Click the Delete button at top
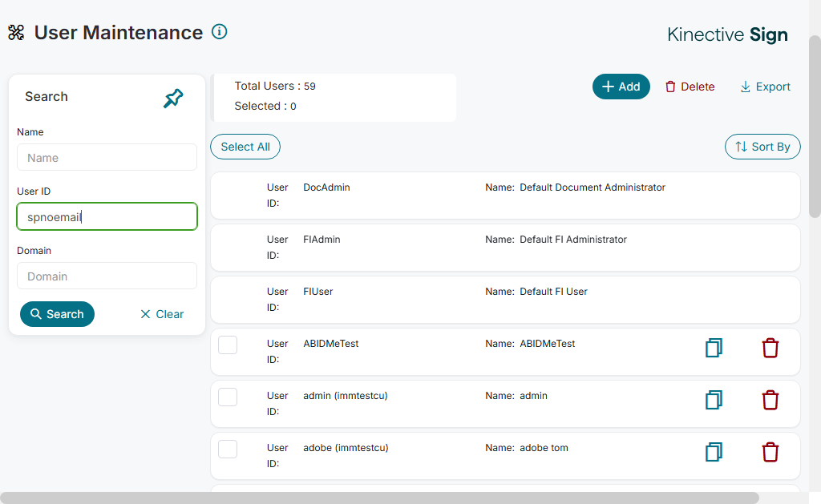This screenshot has height=504, width=821. click(690, 87)
